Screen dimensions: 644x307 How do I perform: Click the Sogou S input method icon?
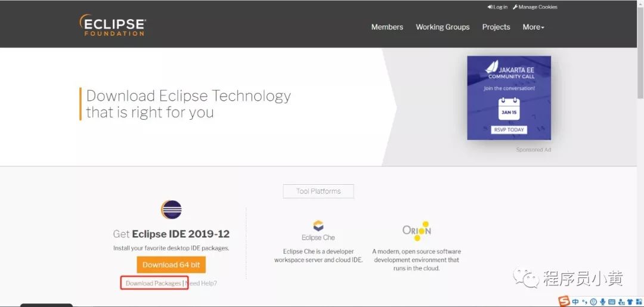564,301
